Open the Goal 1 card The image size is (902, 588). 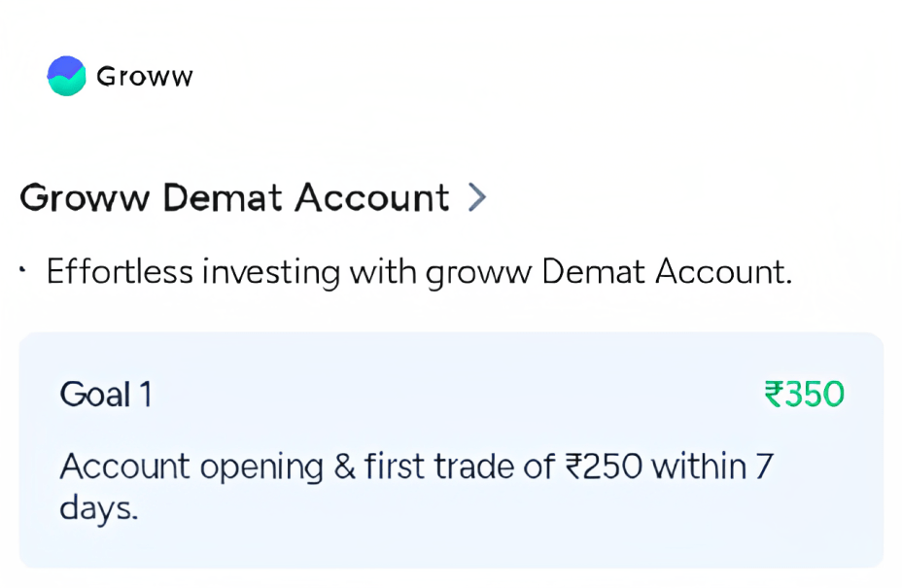451,449
